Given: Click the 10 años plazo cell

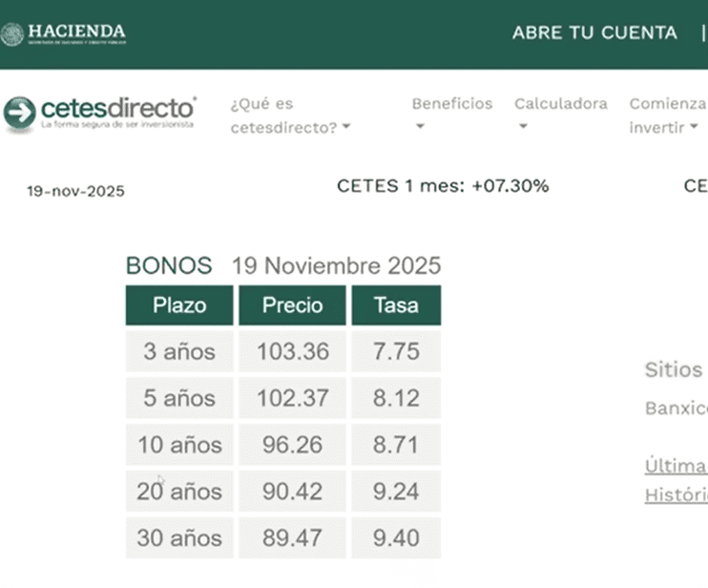Looking at the screenshot, I should click(179, 445).
